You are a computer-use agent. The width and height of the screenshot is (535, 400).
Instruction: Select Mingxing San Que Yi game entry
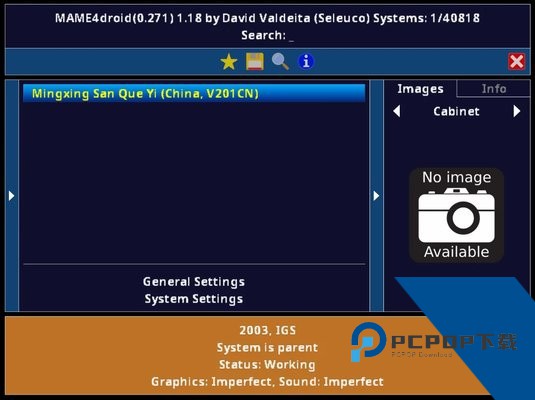(194, 94)
